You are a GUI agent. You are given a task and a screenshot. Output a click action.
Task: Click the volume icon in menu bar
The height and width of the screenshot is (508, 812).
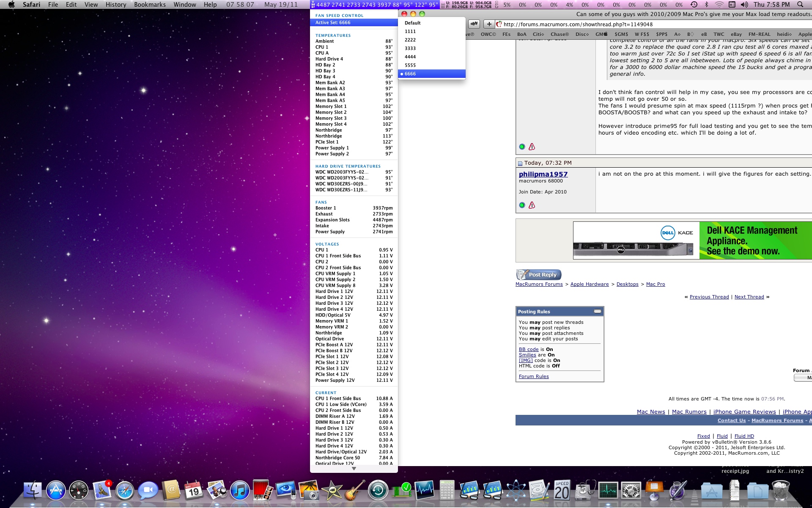pyautogui.click(x=744, y=5)
